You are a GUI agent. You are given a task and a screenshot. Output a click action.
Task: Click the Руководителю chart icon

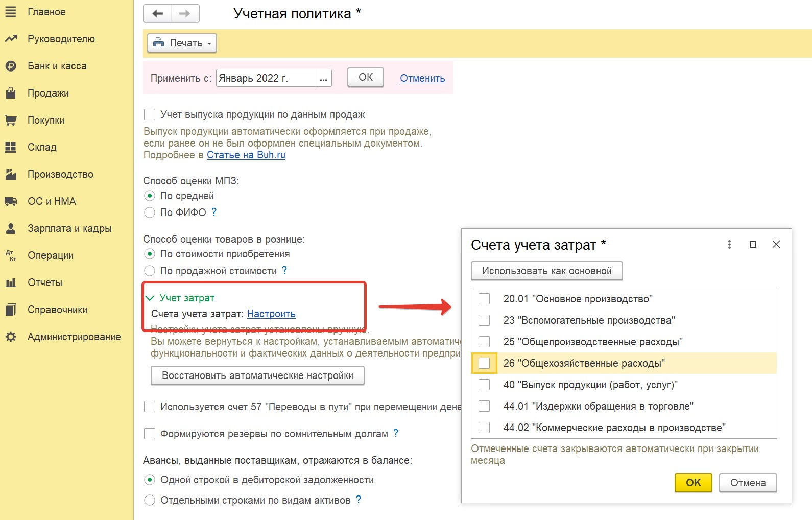point(11,39)
